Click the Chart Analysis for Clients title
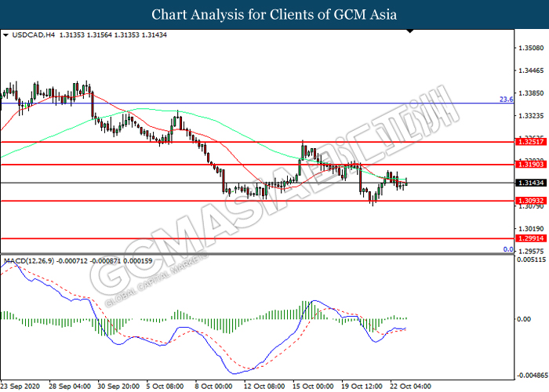This screenshot has height=392, width=549. [274, 14]
